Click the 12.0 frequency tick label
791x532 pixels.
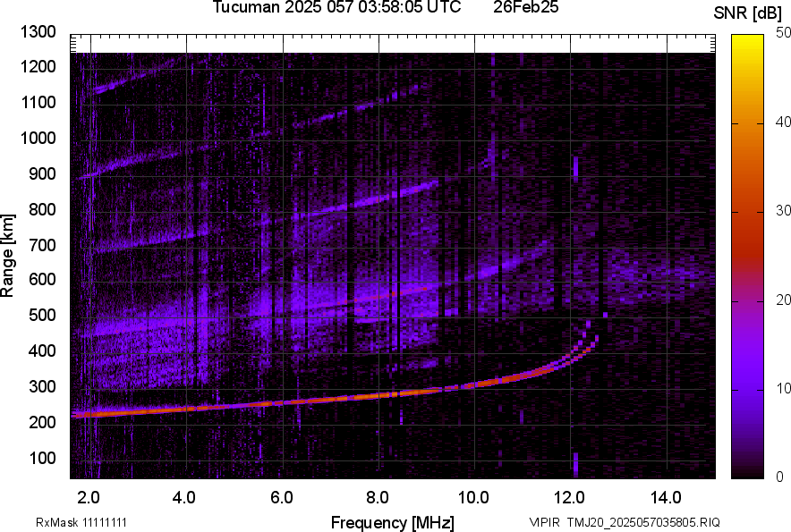pyautogui.click(x=570, y=497)
